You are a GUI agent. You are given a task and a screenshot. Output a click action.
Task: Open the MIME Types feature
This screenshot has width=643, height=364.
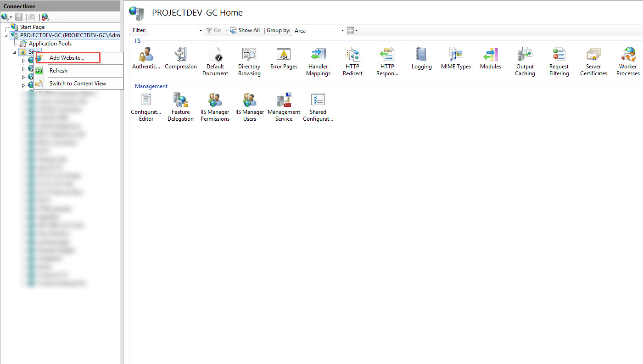pyautogui.click(x=456, y=59)
